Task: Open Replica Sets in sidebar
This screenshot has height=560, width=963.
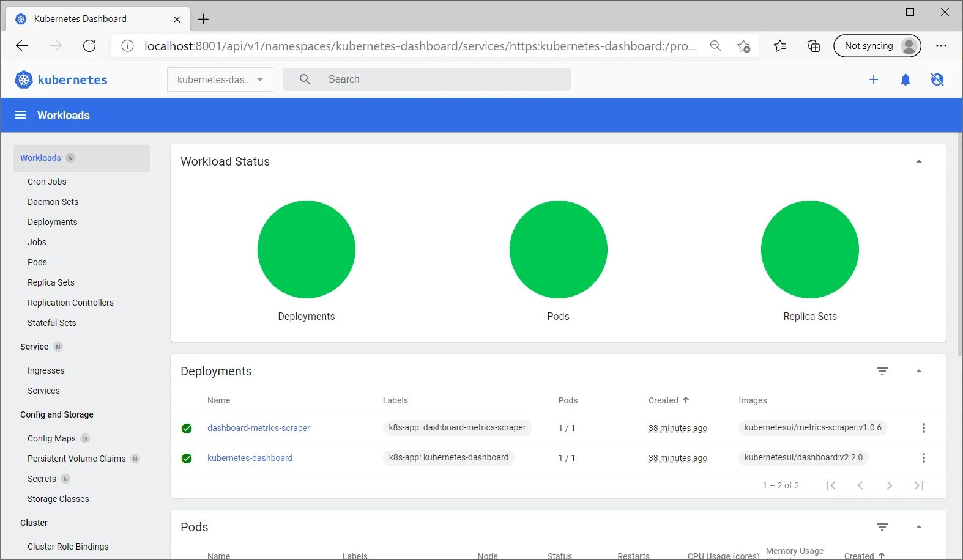Action: pyautogui.click(x=51, y=282)
